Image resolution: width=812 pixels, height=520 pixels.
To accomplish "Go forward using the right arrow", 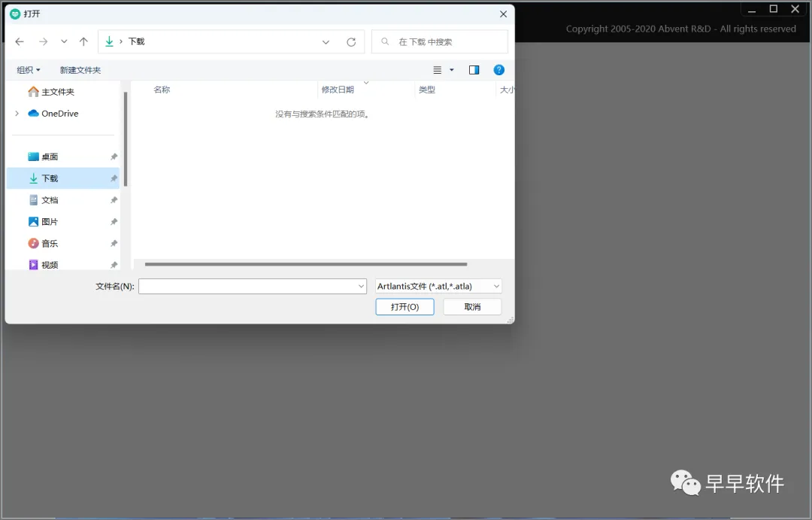I will coord(44,42).
